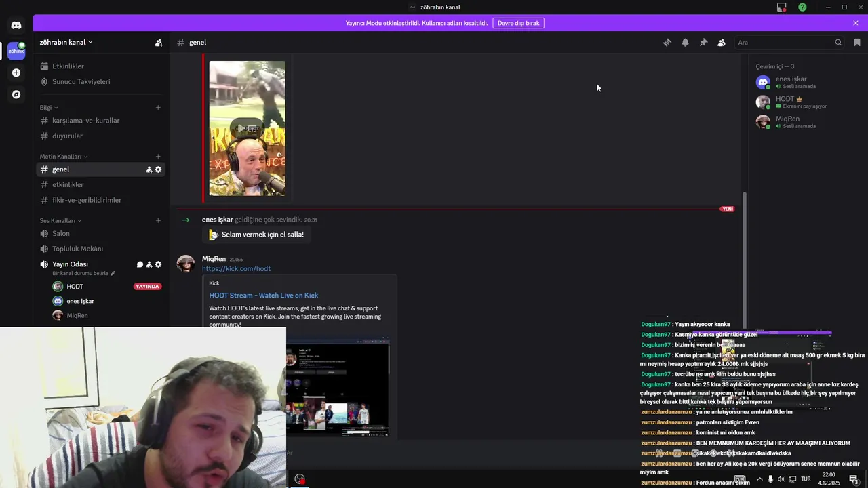Click the microphone tray icon
The height and width of the screenshot is (488, 868).
point(770,479)
